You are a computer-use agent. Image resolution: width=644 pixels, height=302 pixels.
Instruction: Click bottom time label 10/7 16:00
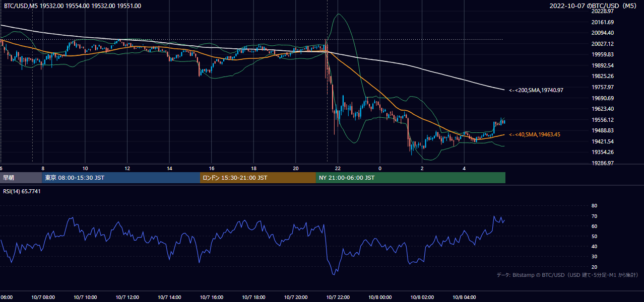click(212, 297)
